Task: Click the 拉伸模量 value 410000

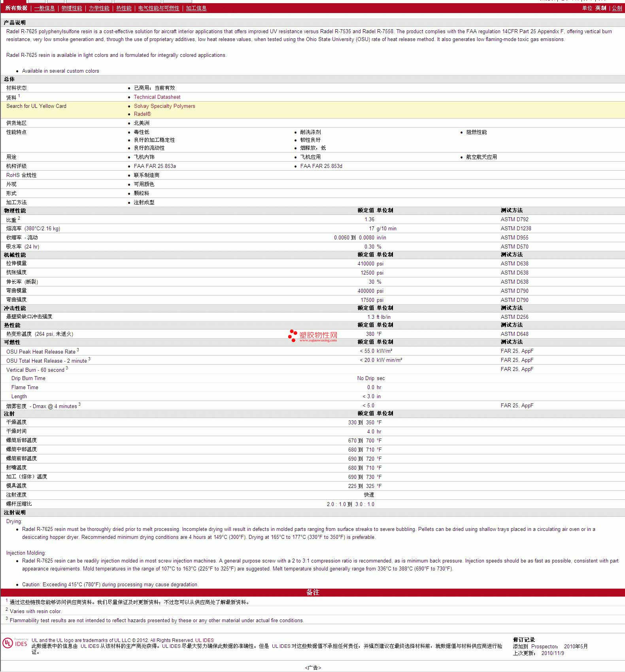Action: tap(366, 264)
